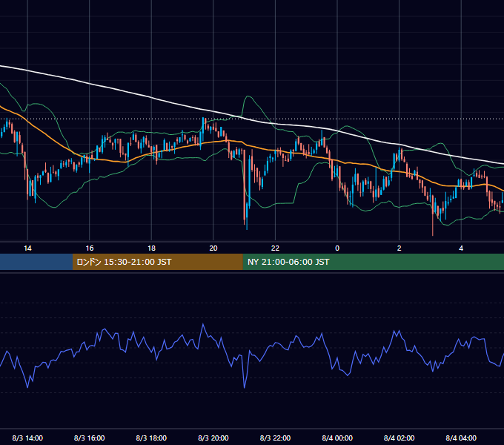
Task: Click the 0 hour label on price chart axis
Action: coord(337,248)
